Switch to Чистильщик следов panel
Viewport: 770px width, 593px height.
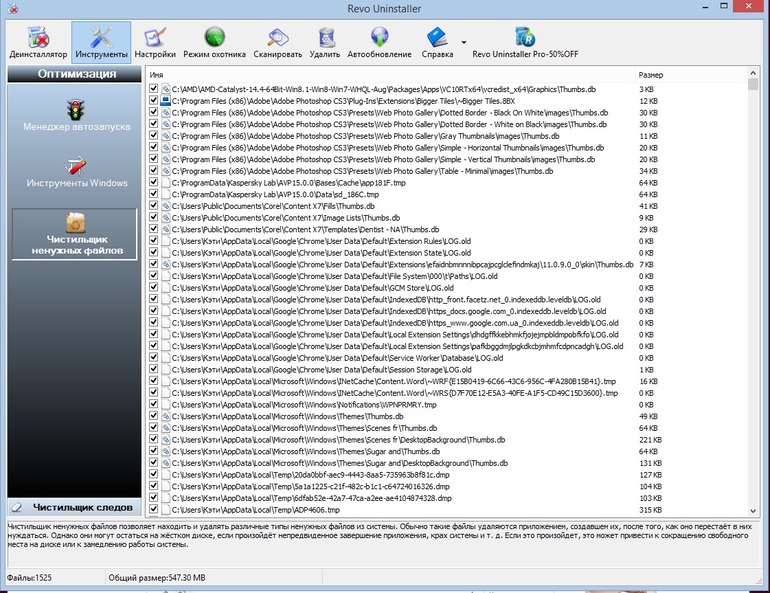point(75,507)
